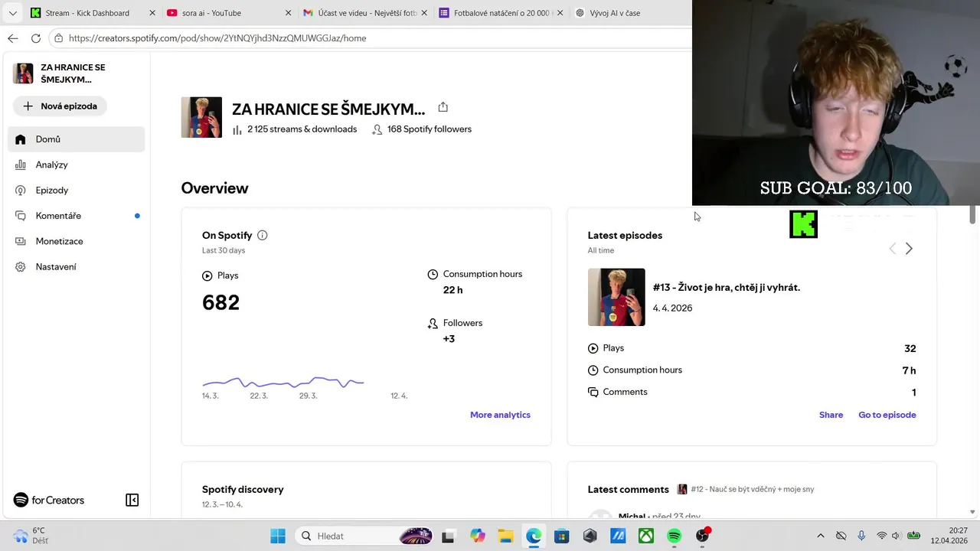Click the Consumption hours clock icon in On Spotify
The height and width of the screenshot is (551, 980).
(x=433, y=274)
